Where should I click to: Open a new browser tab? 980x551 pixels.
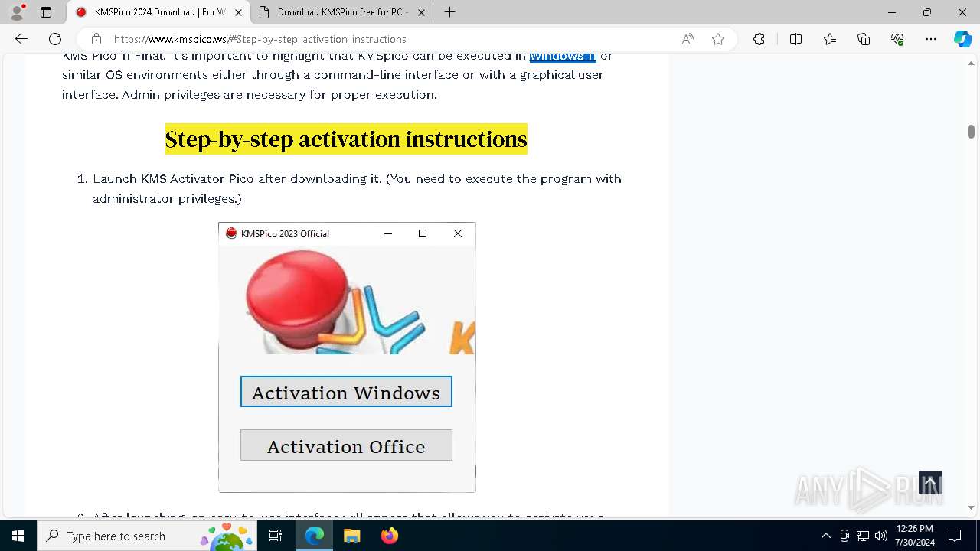pyautogui.click(x=449, y=12)
